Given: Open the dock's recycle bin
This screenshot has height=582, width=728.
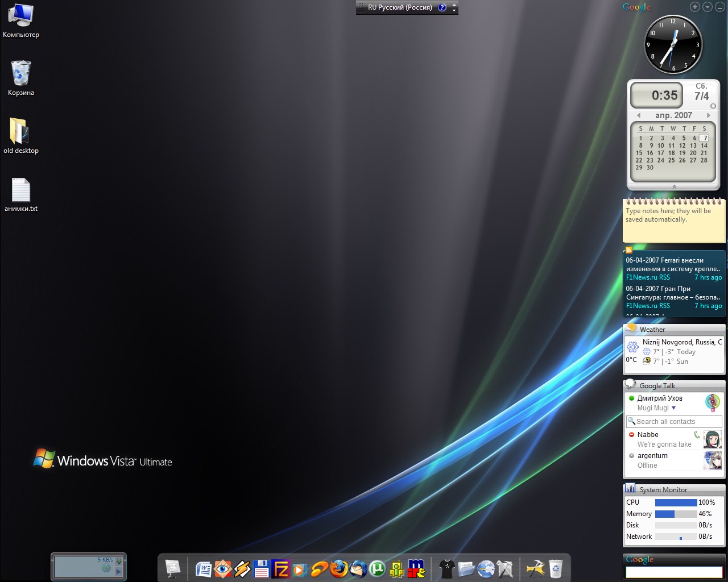Looking at the screenshot, I should click(555, 568).
